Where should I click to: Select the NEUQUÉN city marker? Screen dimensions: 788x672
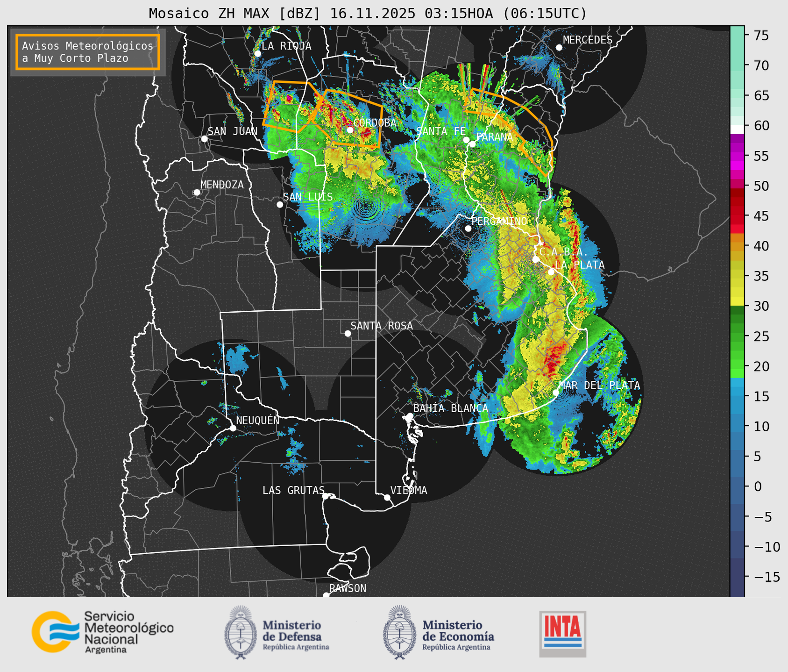(233, 428)
